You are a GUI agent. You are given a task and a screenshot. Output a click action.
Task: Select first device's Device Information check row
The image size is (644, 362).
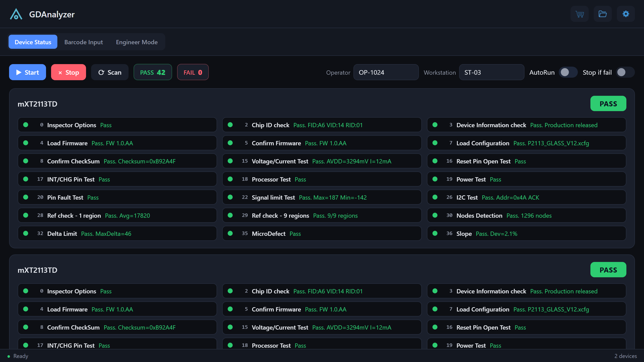click(x=527, y=125)
